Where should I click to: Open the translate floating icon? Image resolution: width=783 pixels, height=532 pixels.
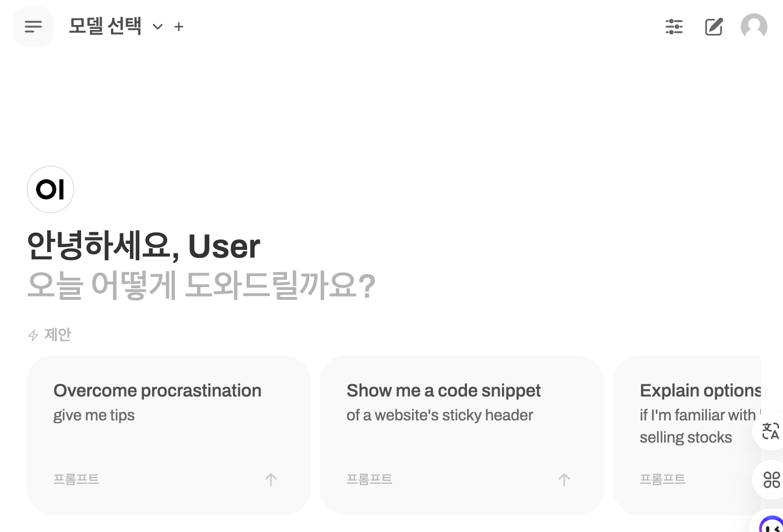click(771, 431)
